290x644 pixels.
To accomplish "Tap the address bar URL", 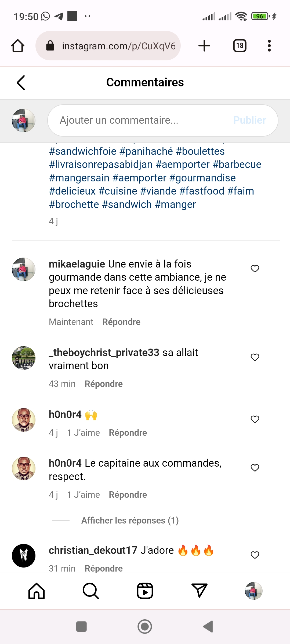I will (x=118, y=46).
